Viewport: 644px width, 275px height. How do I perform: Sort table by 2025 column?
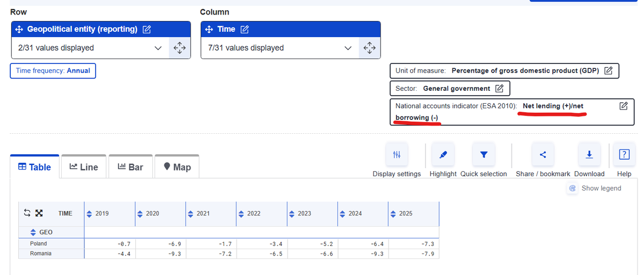[393, 214]
